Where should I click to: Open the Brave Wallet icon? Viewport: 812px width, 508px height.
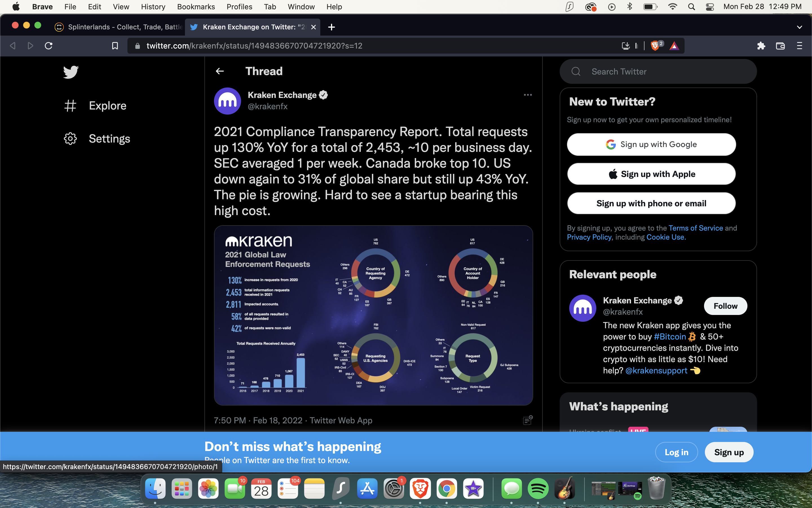[x=780, y=46]
